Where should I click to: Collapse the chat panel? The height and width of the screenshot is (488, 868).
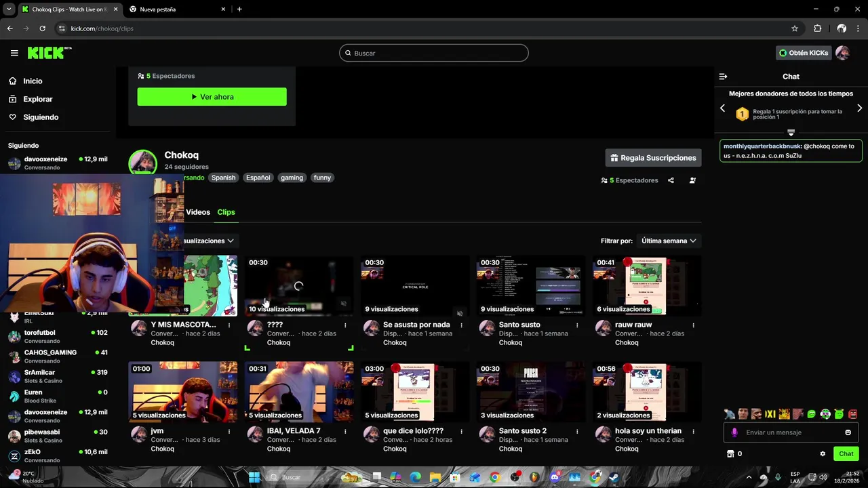click(723, 77)
